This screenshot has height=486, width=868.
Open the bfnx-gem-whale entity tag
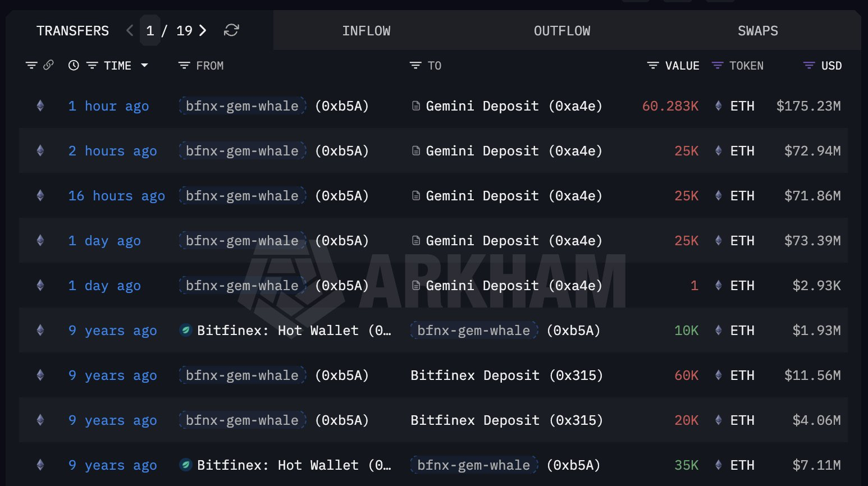(241, 106)
